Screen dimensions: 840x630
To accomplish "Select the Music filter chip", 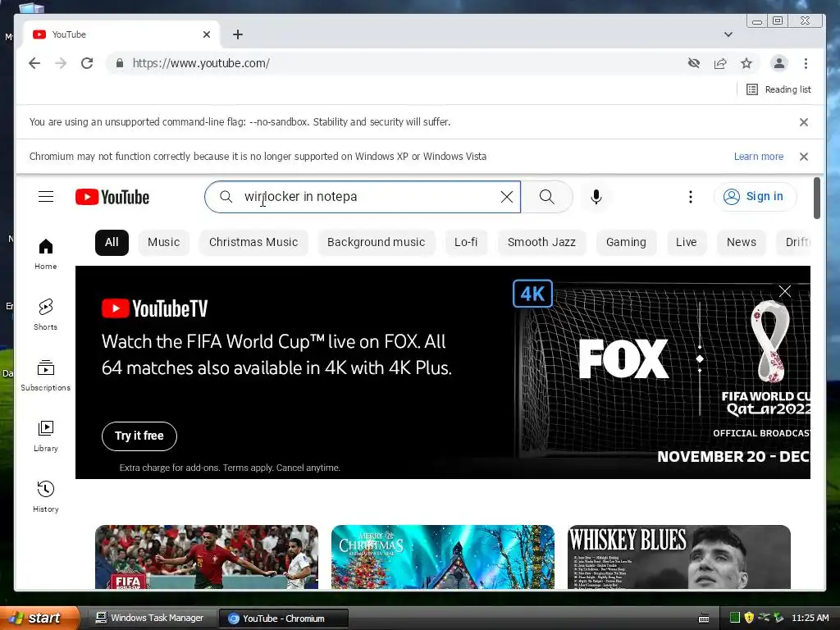I will click(163, 242).
